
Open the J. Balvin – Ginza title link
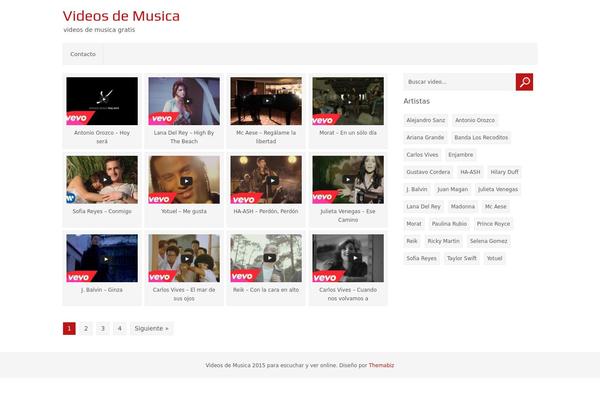point(102,290)
